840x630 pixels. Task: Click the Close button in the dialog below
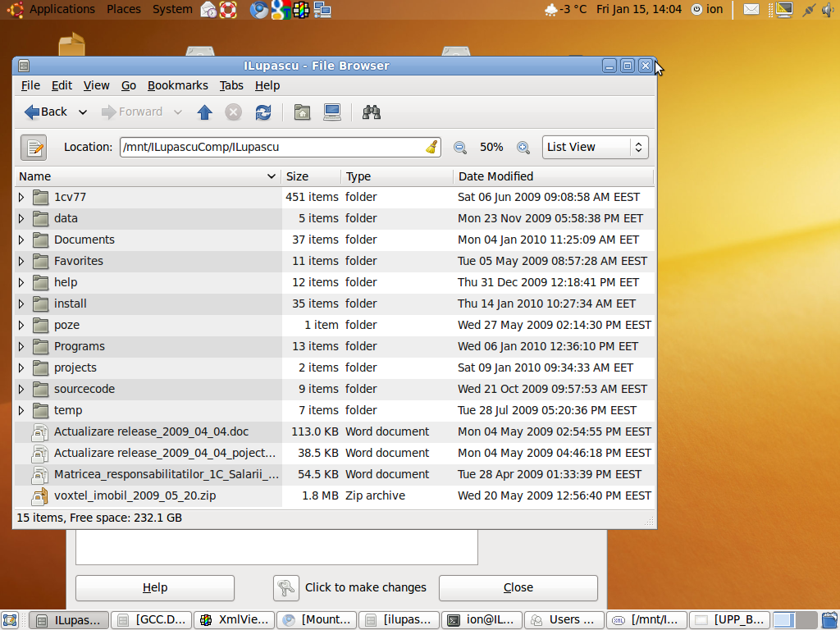(518, 587)
